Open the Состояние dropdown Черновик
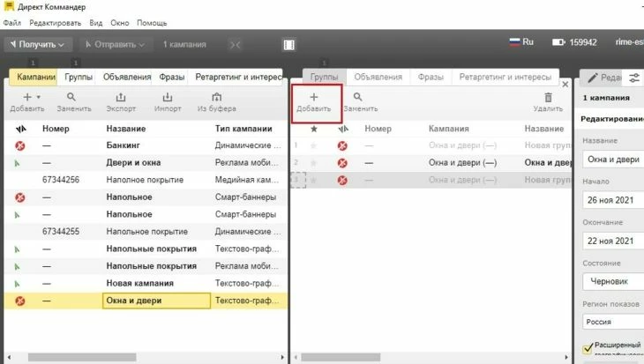 tap(613, 281)
